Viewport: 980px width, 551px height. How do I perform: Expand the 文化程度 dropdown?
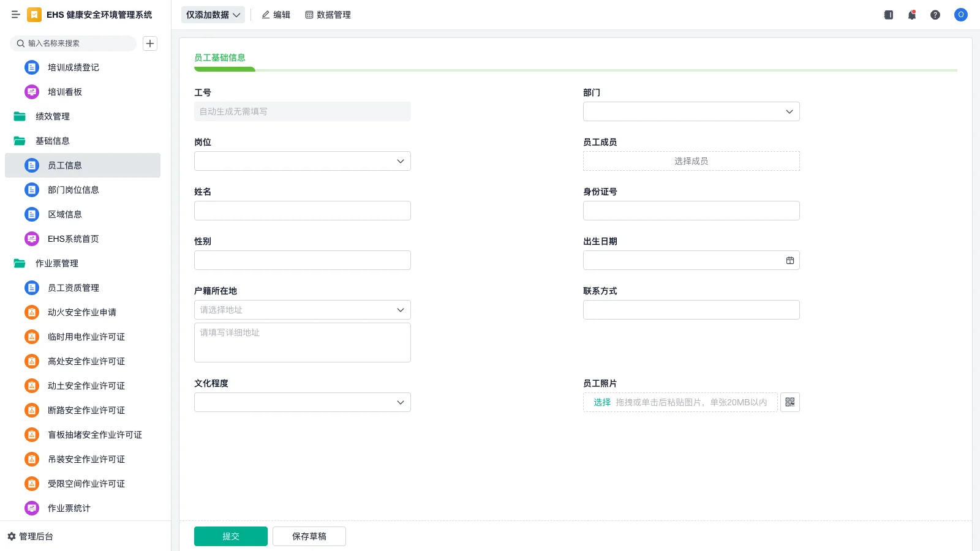pyautogui.click(x=302, y=402)
